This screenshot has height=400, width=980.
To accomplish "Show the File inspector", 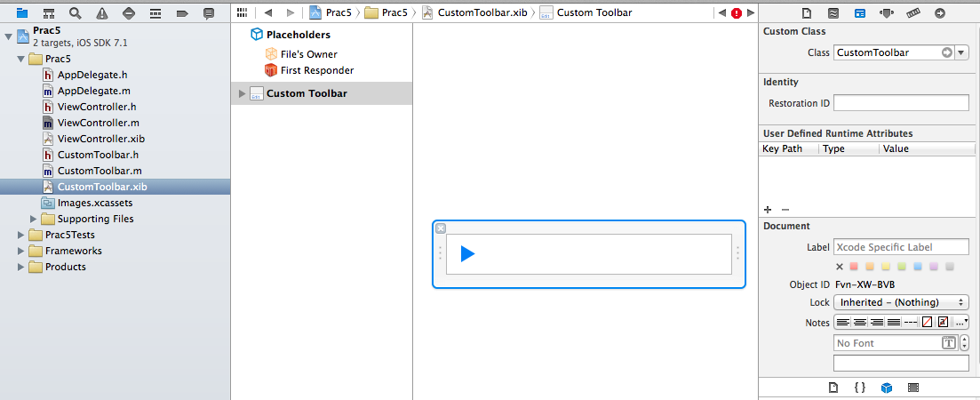I will coord(806,12).
